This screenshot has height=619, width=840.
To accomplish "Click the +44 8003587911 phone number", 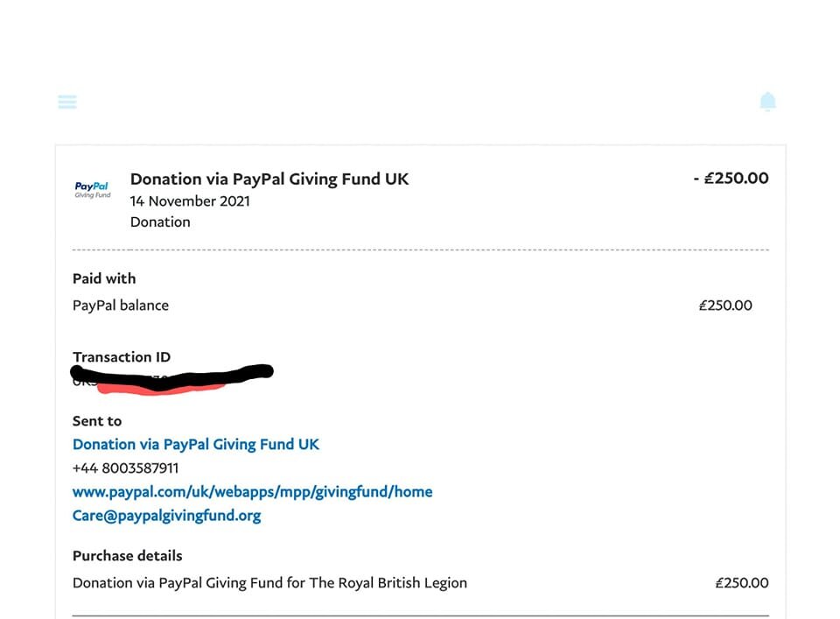I will pos(125,468).
